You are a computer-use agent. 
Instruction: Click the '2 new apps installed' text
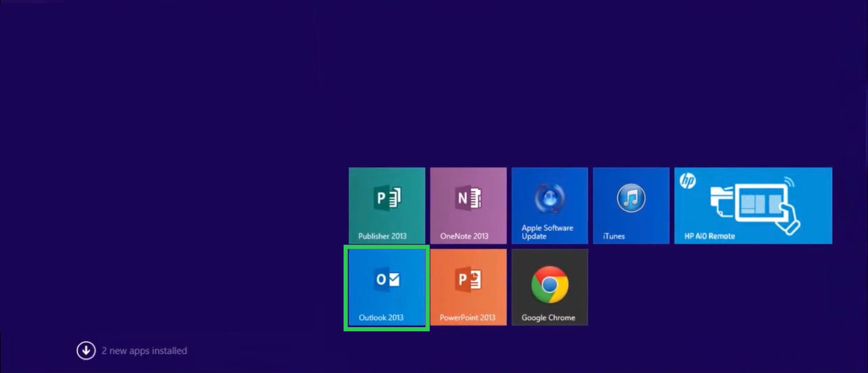point(144,351)
